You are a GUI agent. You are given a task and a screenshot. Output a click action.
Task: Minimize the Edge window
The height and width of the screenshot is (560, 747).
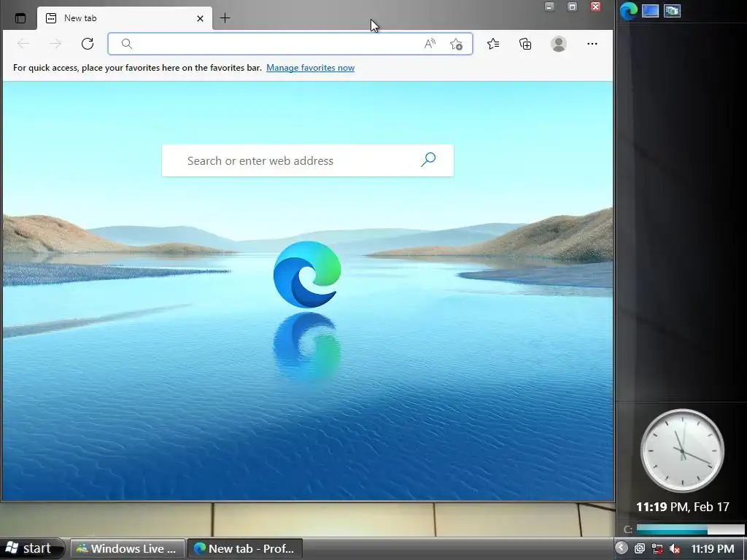click(x=549, y=7)
